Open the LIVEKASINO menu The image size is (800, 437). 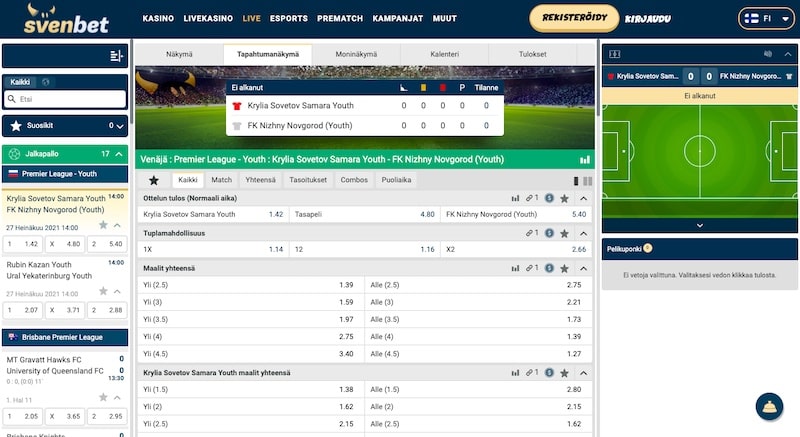pos(208,18)
